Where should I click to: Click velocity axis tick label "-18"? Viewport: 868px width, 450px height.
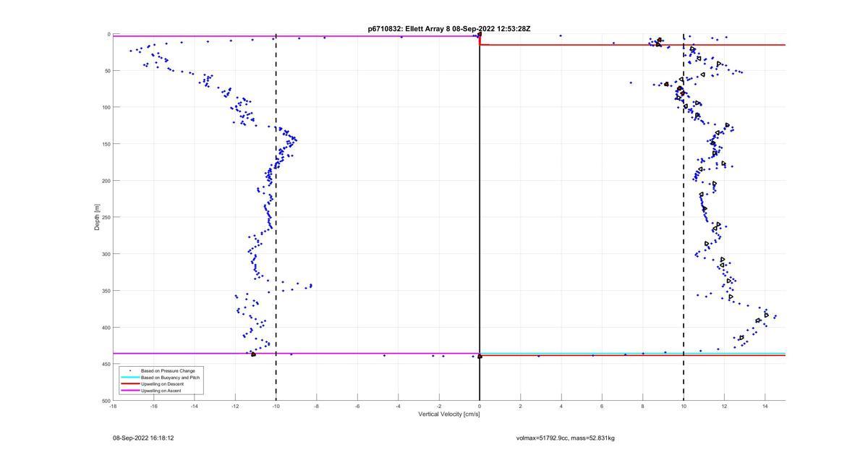(113, 407)
